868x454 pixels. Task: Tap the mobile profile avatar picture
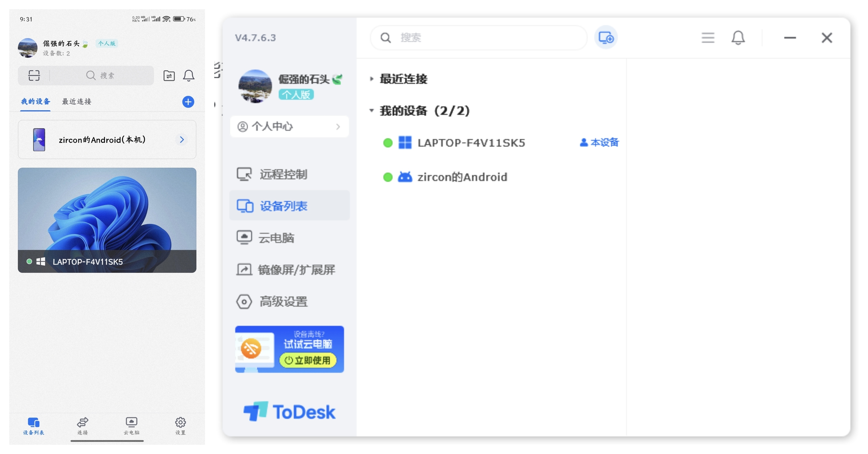[x=28, y=48]
